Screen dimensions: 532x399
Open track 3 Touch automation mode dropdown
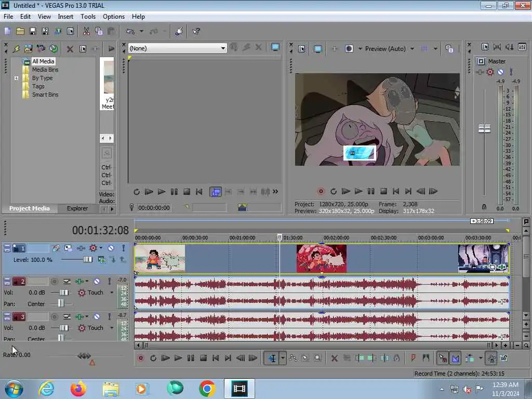[x=112, y=328]
